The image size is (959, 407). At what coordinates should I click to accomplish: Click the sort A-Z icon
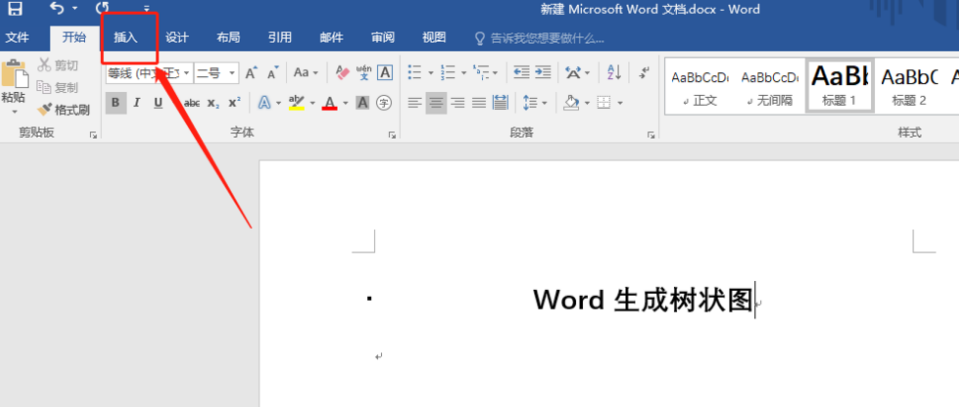tap(614, 73)
